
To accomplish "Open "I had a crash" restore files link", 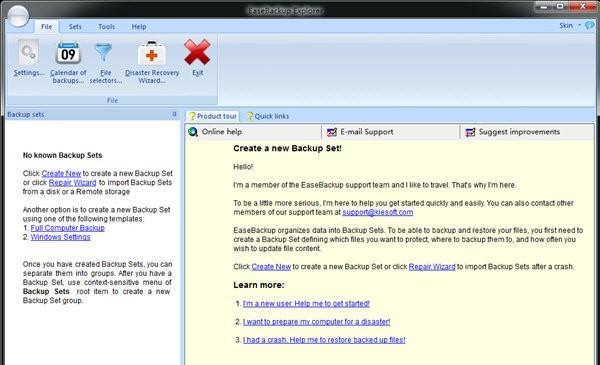I will point(324,340).
